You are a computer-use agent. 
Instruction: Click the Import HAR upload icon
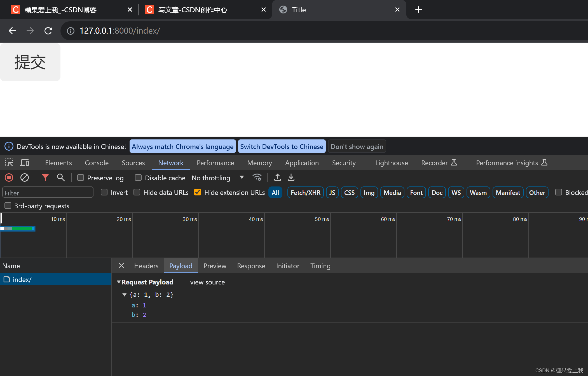click(x=277, y=178)
